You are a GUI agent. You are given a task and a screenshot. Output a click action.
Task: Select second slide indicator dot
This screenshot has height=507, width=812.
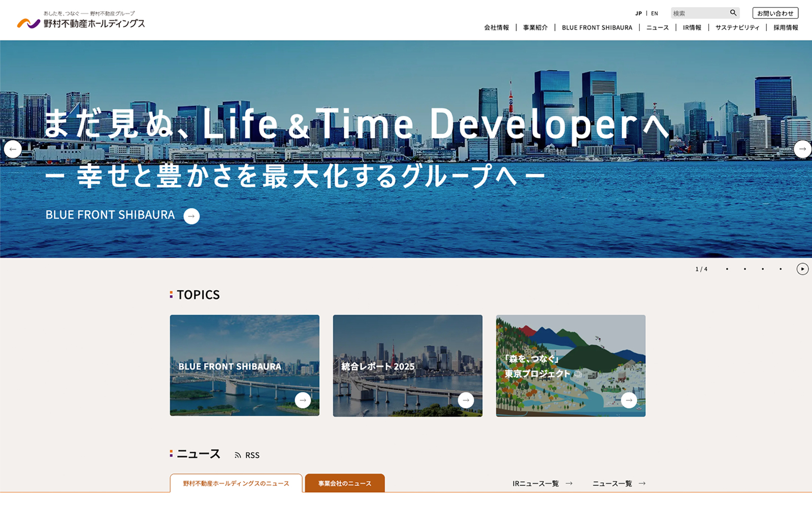coord(745,269)
